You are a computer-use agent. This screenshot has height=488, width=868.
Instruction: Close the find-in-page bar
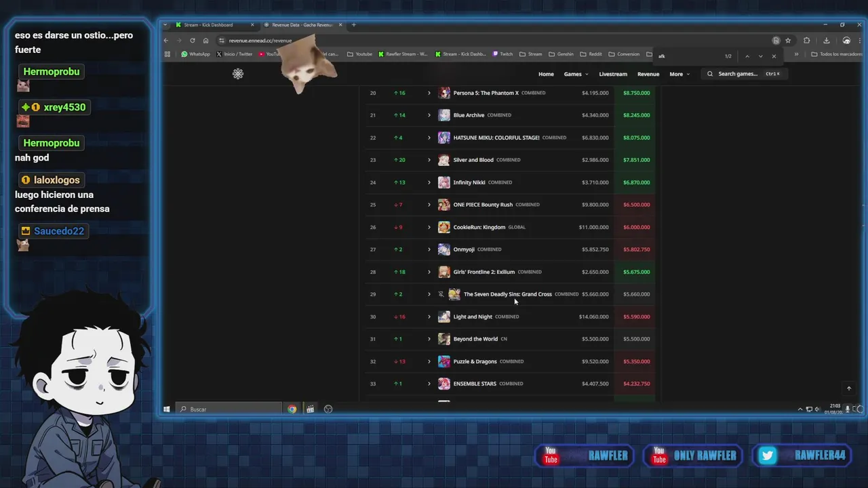(774, 56)
